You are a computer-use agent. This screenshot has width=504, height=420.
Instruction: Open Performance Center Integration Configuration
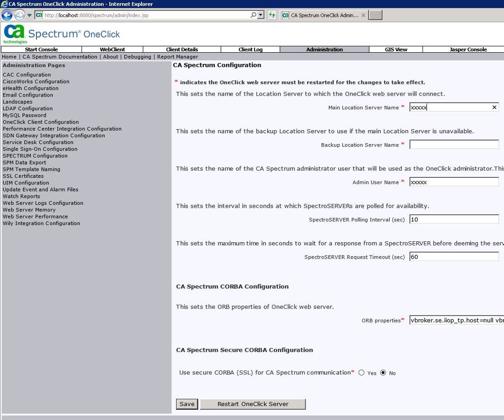(x=62, y=129)
